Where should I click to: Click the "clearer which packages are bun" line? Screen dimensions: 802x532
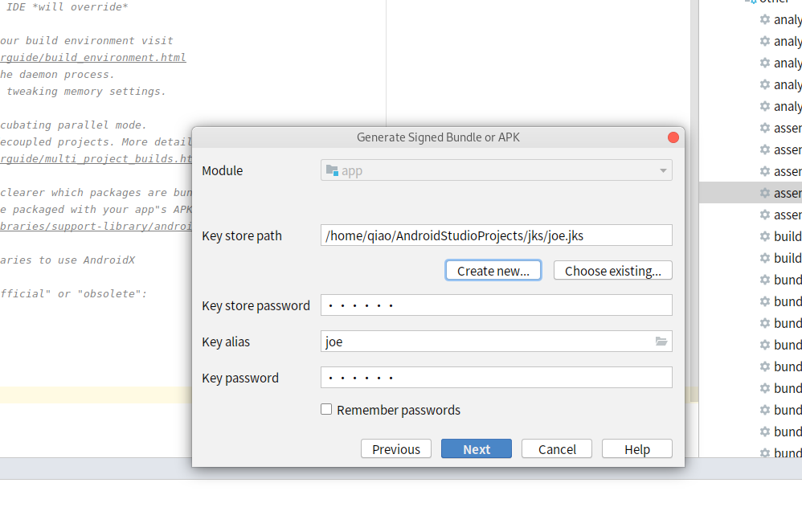coord(96,192)
